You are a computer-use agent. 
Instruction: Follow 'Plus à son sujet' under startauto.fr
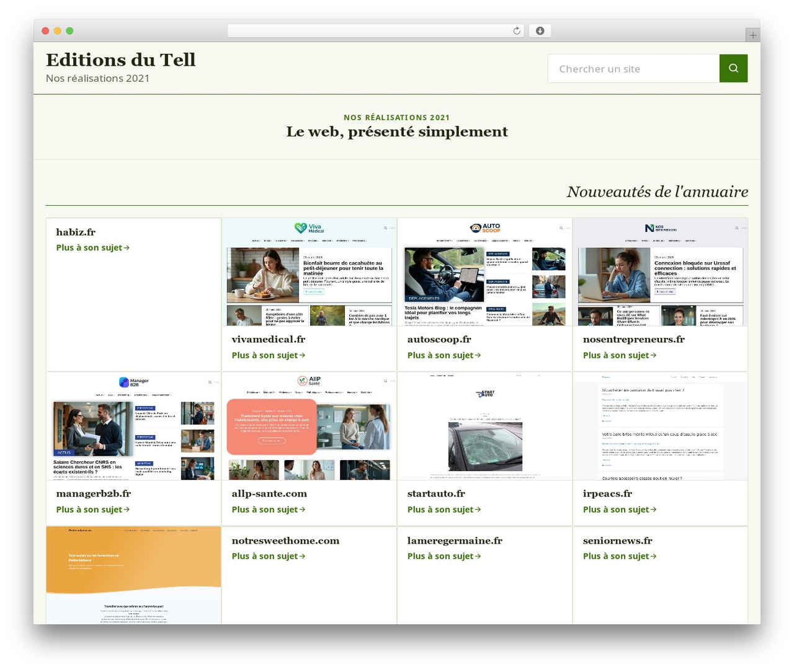(x=444, y=510)
